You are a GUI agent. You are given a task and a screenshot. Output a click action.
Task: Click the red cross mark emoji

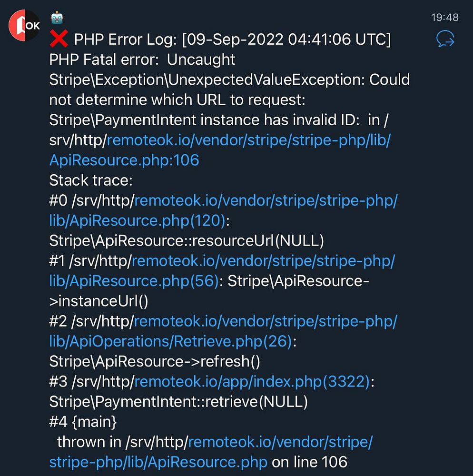pyautogui.click(x=59, y=39)
